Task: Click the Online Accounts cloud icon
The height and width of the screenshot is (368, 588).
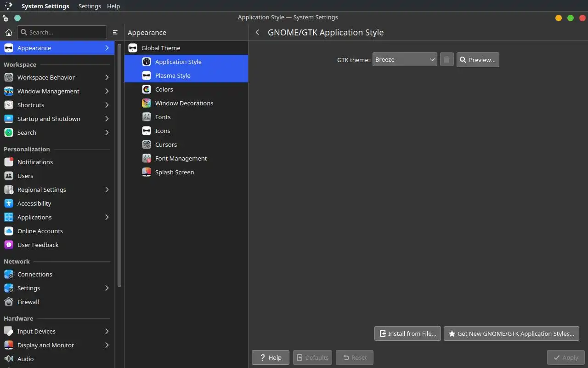Action: pos(8,231)
